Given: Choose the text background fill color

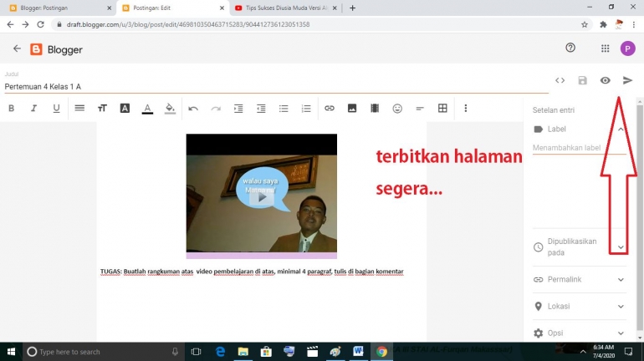Looking at the screenshot, I should coord(170,109).
